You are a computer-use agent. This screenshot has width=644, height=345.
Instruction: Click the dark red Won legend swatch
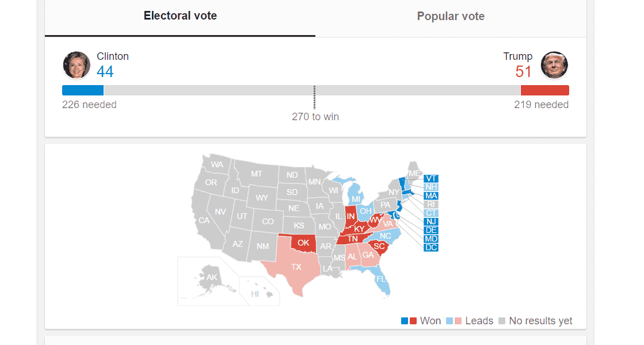click(x=413, y=321)
